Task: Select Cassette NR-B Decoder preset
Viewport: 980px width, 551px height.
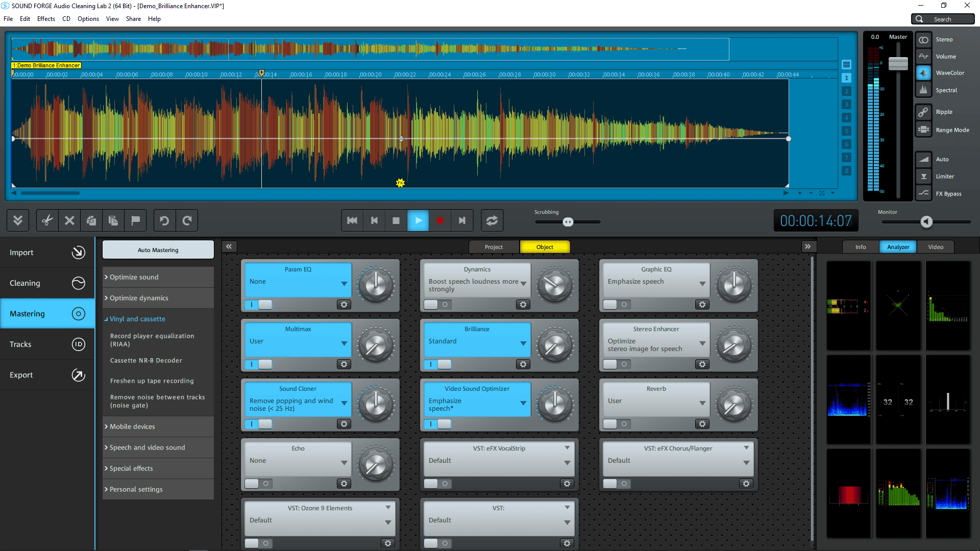Action: (x=146, y=360)
